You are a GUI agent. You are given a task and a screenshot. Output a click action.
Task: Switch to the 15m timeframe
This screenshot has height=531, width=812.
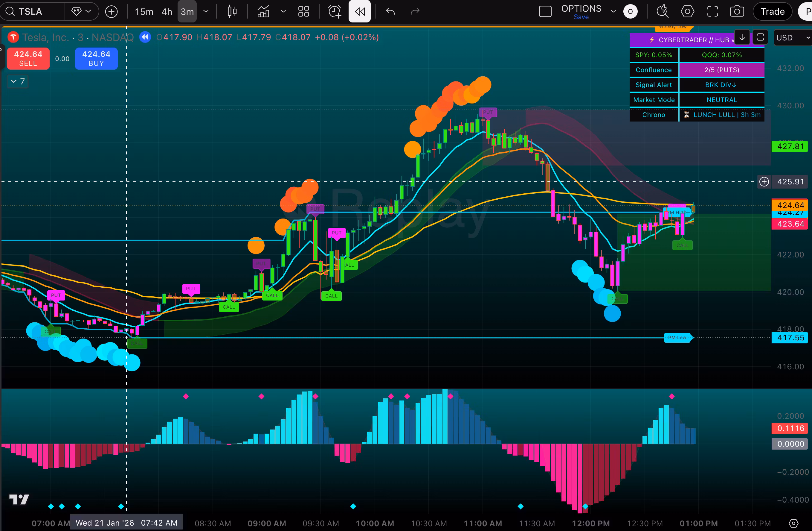[x=144, y=12]
